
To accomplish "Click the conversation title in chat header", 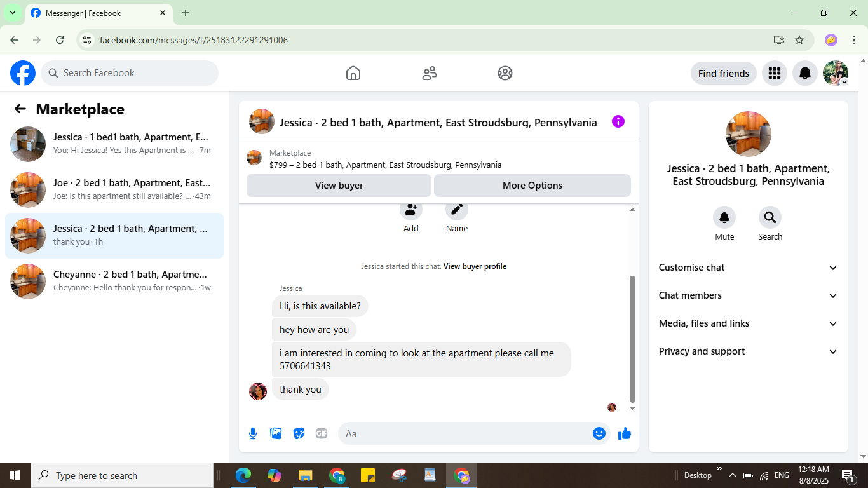I will [438, 123].
